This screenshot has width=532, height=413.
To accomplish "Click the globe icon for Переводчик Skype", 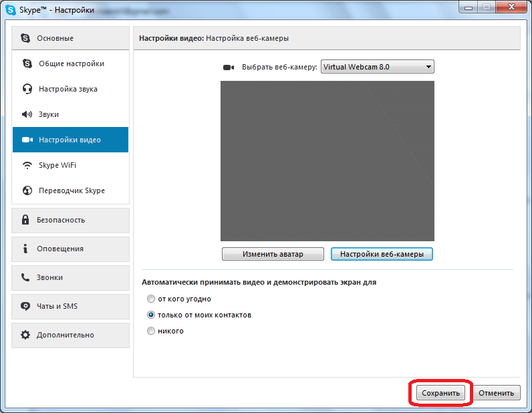I will pos(27,190).
